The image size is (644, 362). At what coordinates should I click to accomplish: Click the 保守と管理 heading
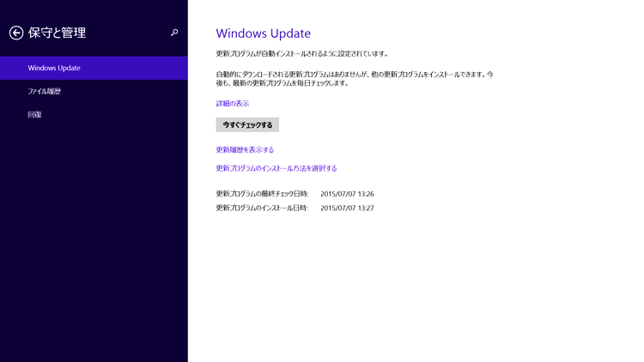click(57, 33)
